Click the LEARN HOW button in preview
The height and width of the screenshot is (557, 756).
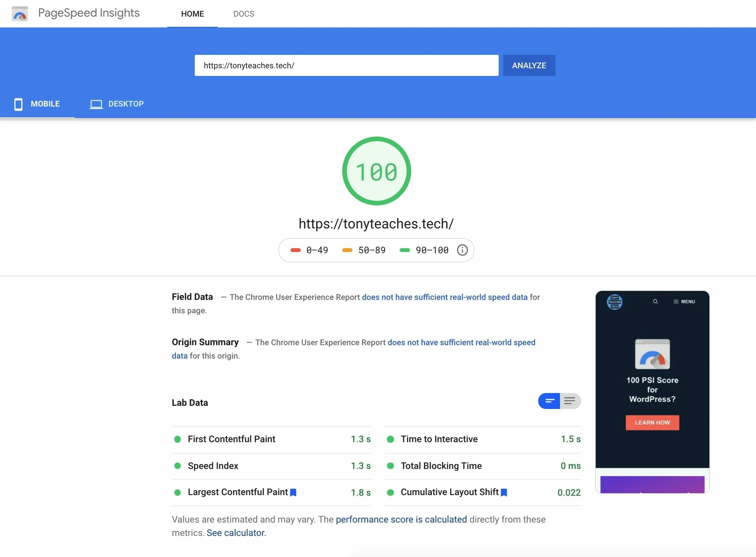[652, 422]
